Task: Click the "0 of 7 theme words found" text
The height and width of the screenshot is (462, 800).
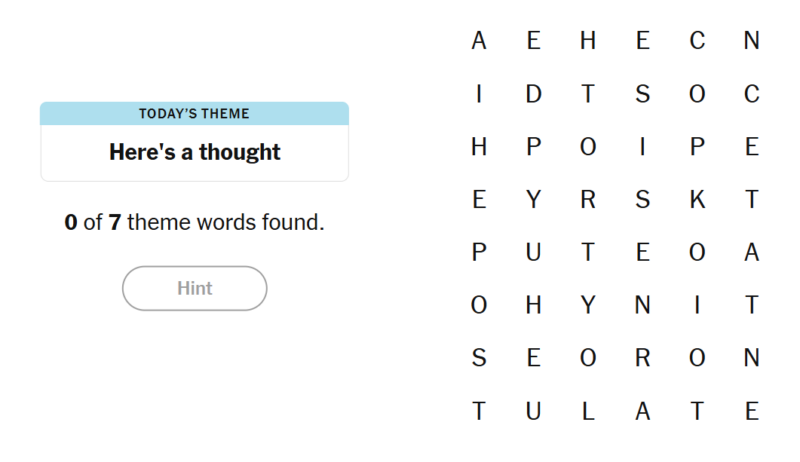Action: click(194, 222)
